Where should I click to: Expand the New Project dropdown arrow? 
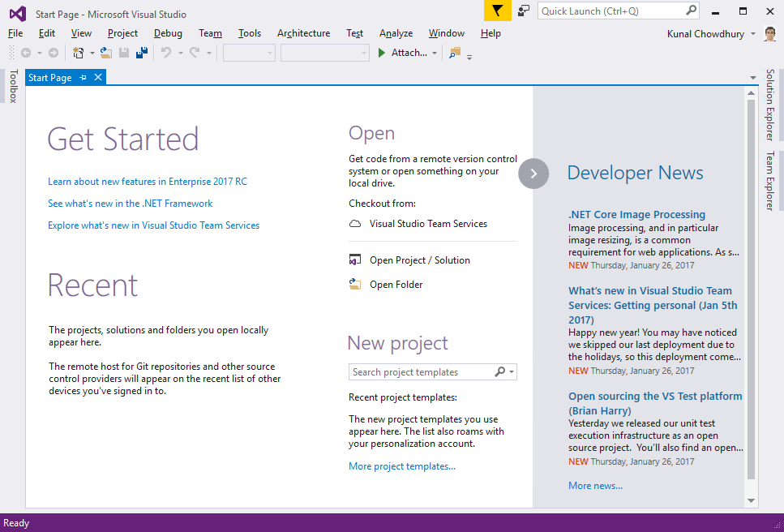pos(92,53)
